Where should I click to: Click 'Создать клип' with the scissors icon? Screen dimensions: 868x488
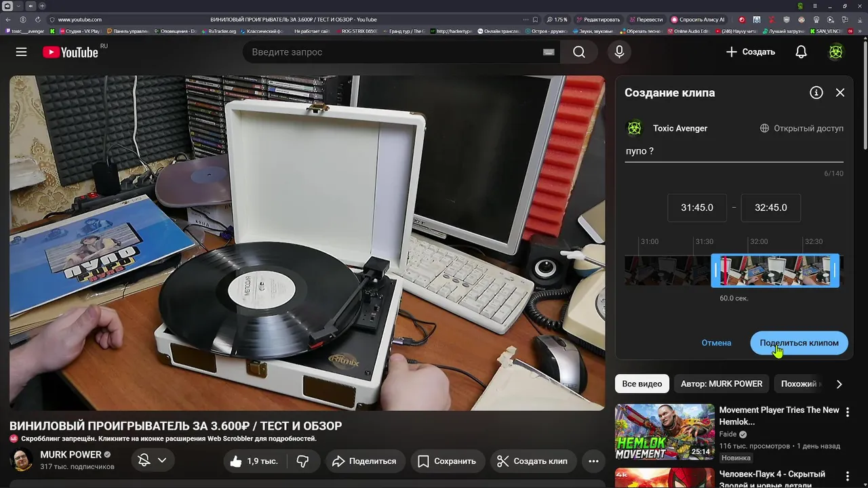[533, 461]
